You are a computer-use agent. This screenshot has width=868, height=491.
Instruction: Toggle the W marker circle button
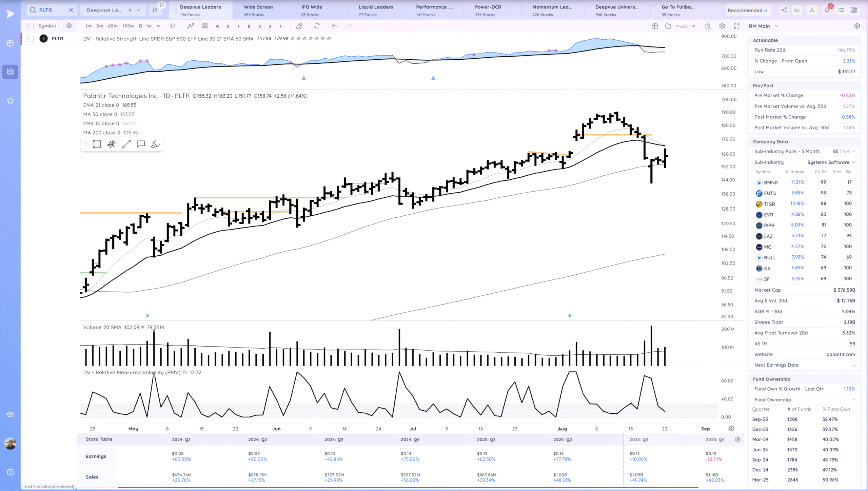tap(218, 26)
